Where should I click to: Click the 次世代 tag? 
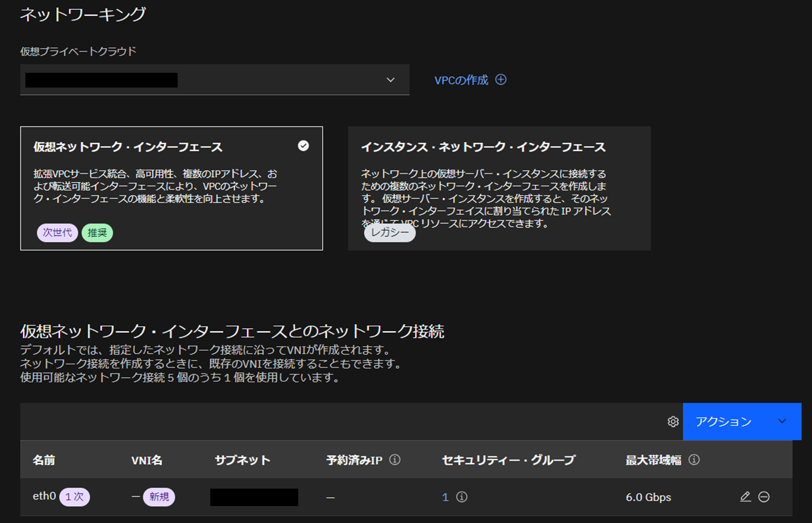(x=57, y=233)
